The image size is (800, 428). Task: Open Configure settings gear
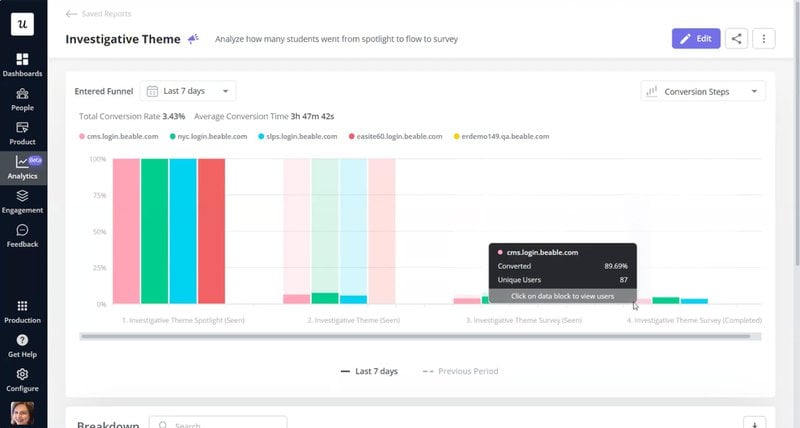pos(22,379)
